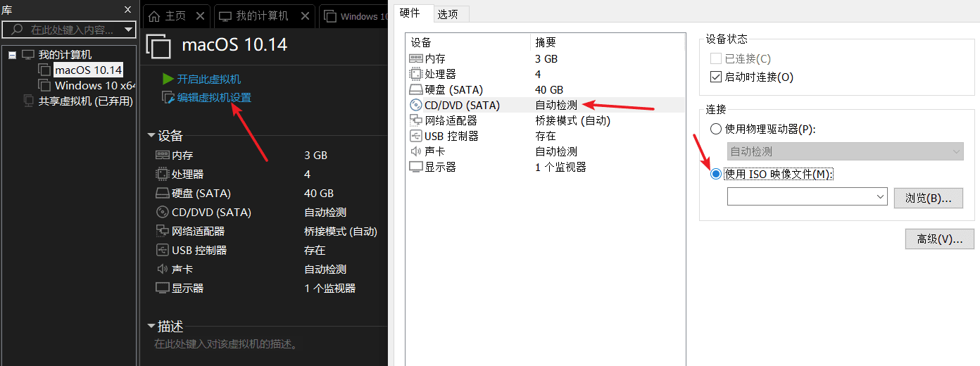Toggle the 已连接(C) checkbox
The image size is (980, 366).
(x=716, y=59)
